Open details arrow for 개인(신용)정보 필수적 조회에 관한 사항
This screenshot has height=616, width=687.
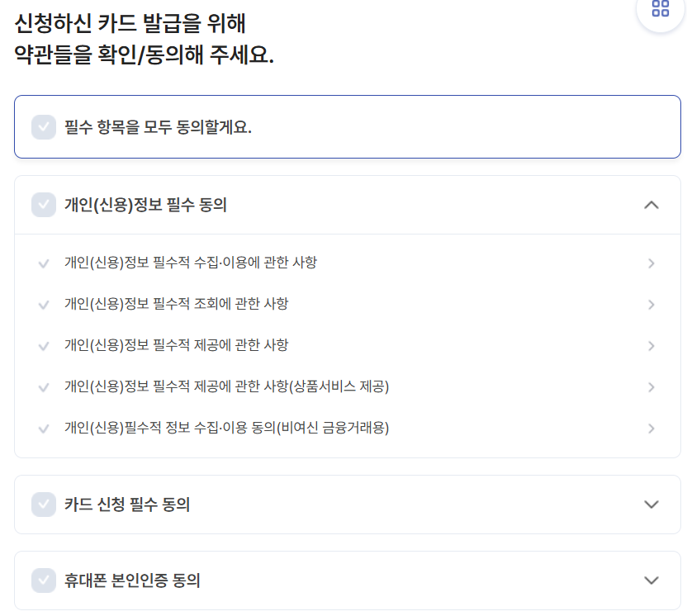click(651, 304)
